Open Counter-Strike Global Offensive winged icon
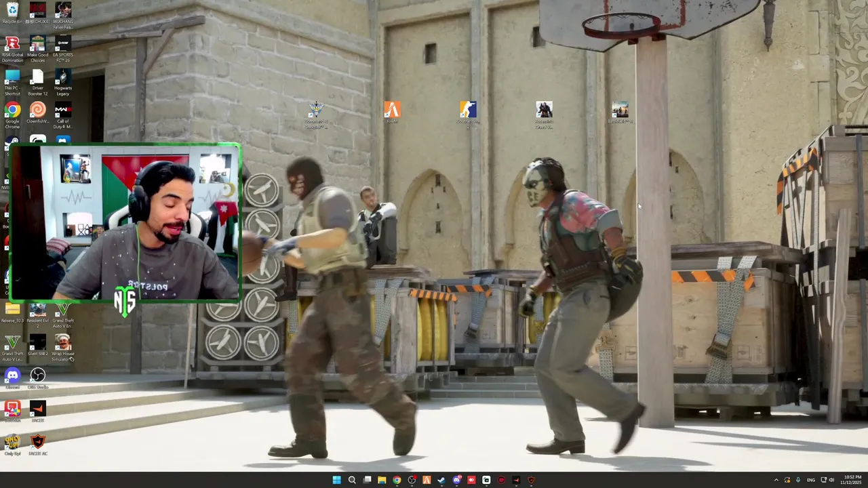This screenshot has width=868, height=488. (316, 115)
